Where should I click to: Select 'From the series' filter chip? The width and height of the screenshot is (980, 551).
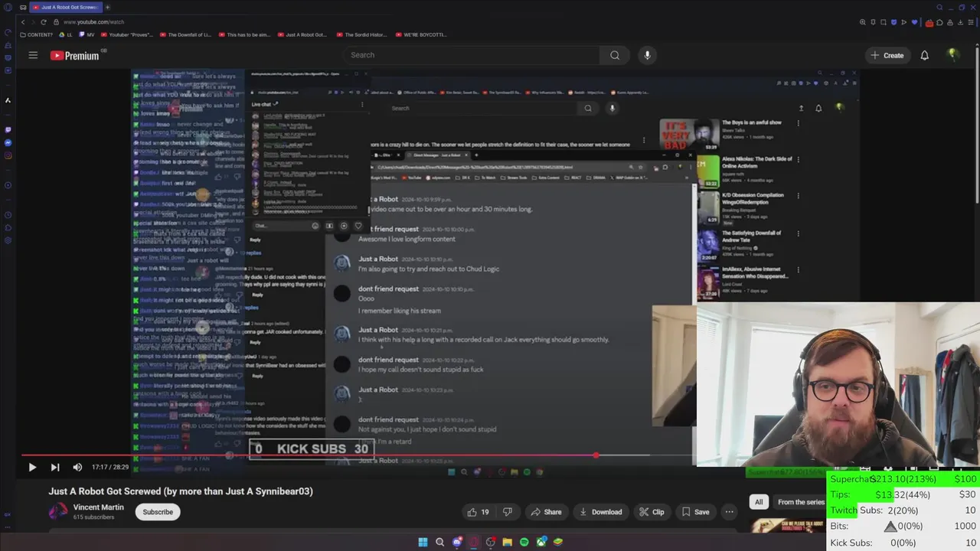coord(801,502)
